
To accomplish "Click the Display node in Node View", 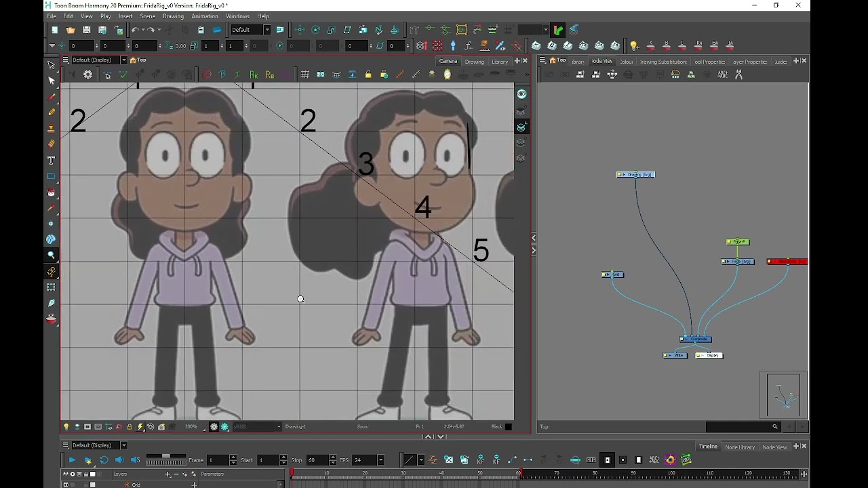I will (x=709, y=355).
